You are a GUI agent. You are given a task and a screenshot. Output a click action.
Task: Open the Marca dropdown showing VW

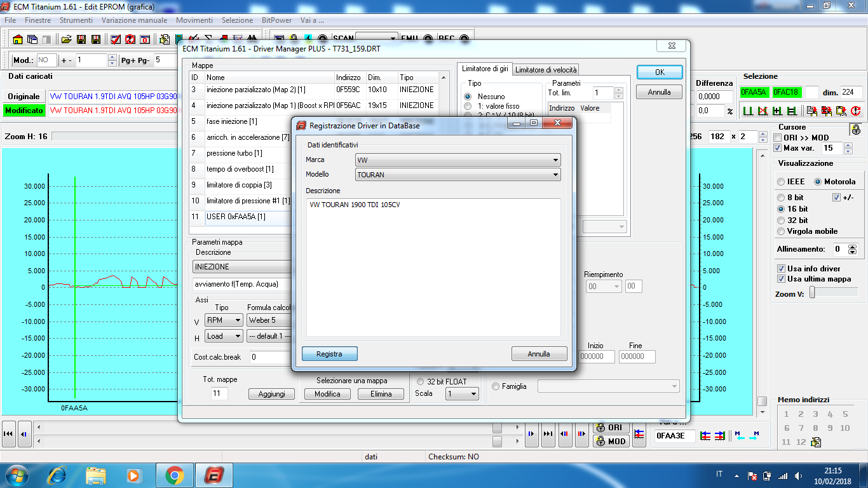pyautogui.click(x=458, y=160)
